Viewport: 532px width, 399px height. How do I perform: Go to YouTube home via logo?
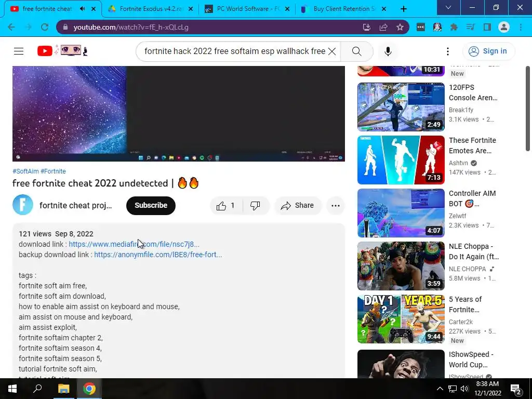pos(62,51)
